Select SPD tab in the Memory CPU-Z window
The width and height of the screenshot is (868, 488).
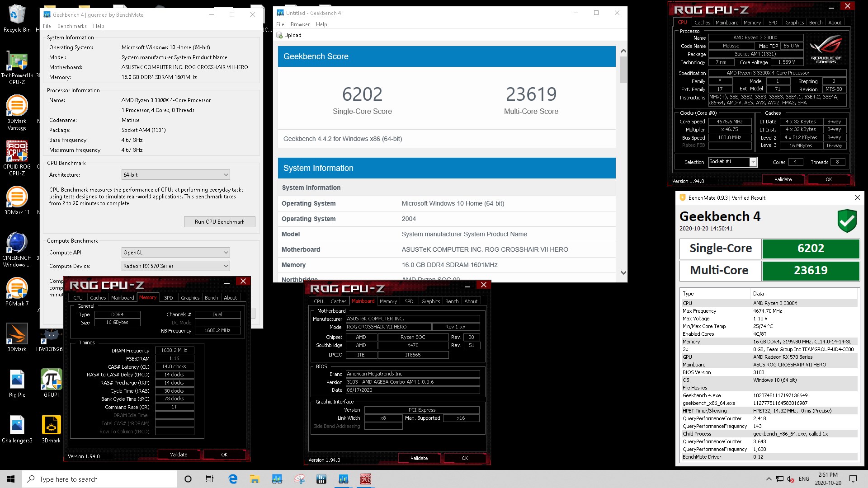tap(168, 298)
